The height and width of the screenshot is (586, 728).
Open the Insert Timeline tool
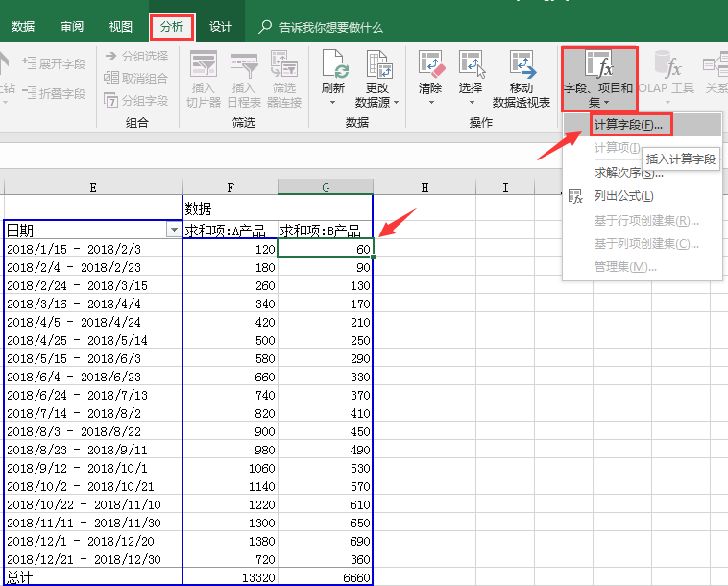[x=244, y=79]
